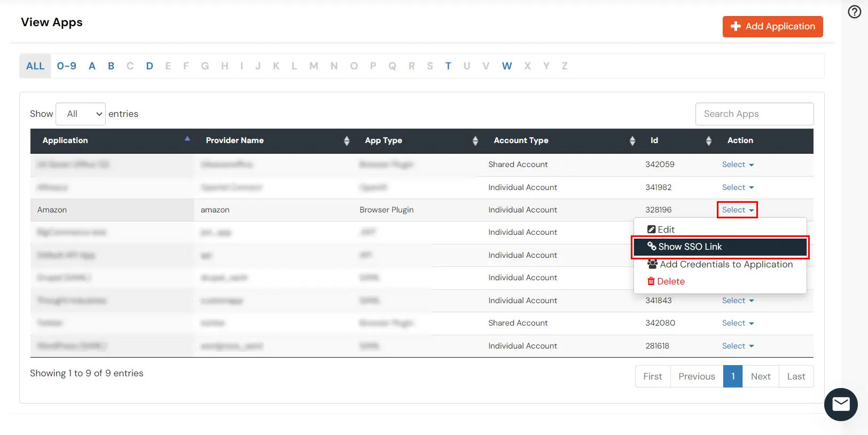Viewport: 868px width, 435px height.
Task: Expand Select for app id 341843
Action: point(738,300)
